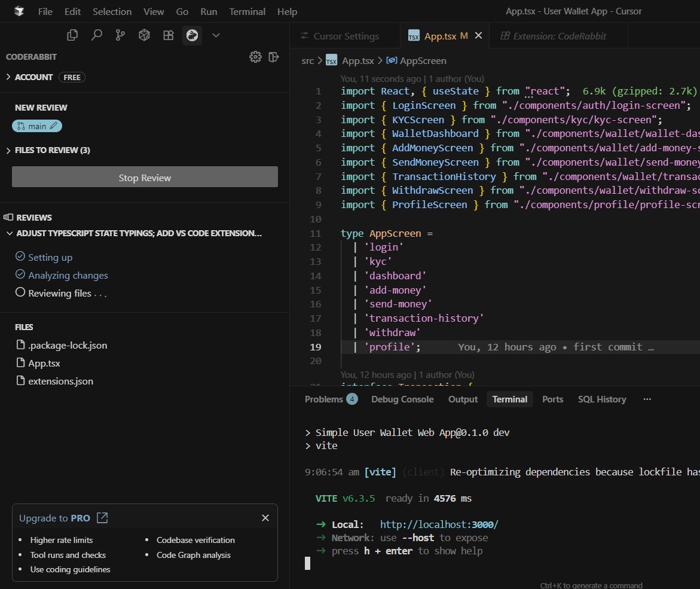Click the Upgrade to PRO external-link icon
The height and width of the screenshot is (589, 700).
click(x=102, y=518)
